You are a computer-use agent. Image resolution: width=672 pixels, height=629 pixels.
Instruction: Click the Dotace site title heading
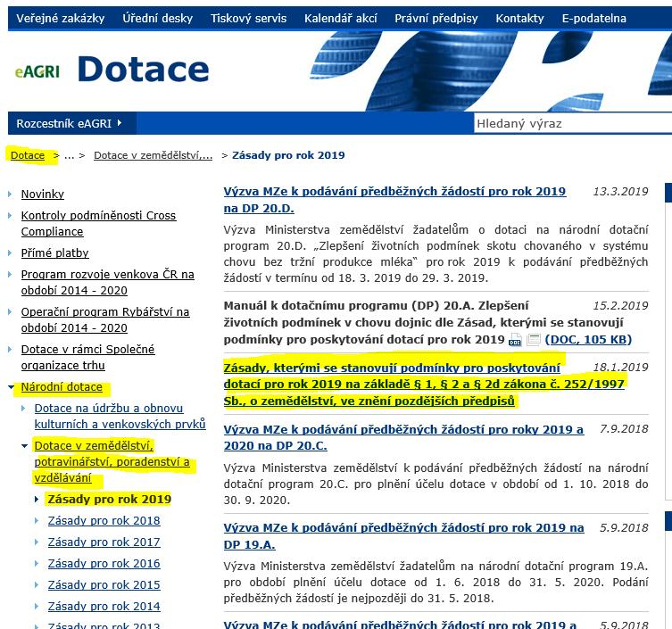pos(143,70)
